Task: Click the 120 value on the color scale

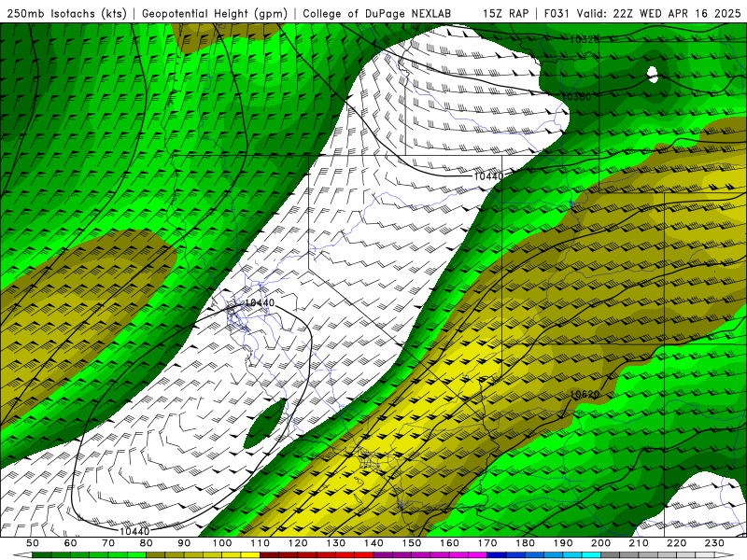Action: coord(298,543)
